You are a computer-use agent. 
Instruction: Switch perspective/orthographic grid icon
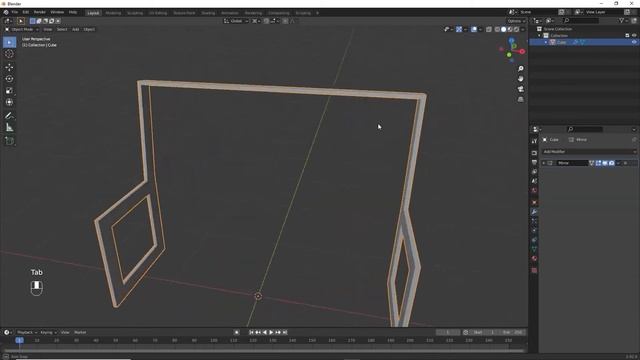click(x=520, y=99)
